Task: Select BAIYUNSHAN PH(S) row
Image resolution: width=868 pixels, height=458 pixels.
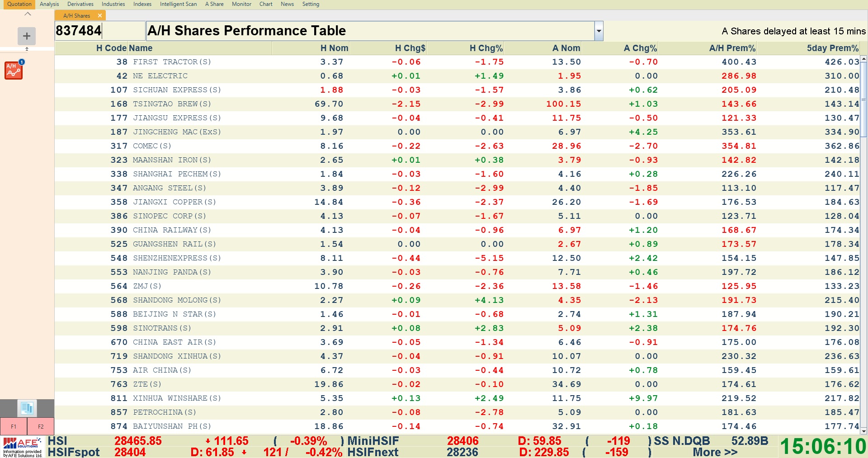Action: click(457, 426)
